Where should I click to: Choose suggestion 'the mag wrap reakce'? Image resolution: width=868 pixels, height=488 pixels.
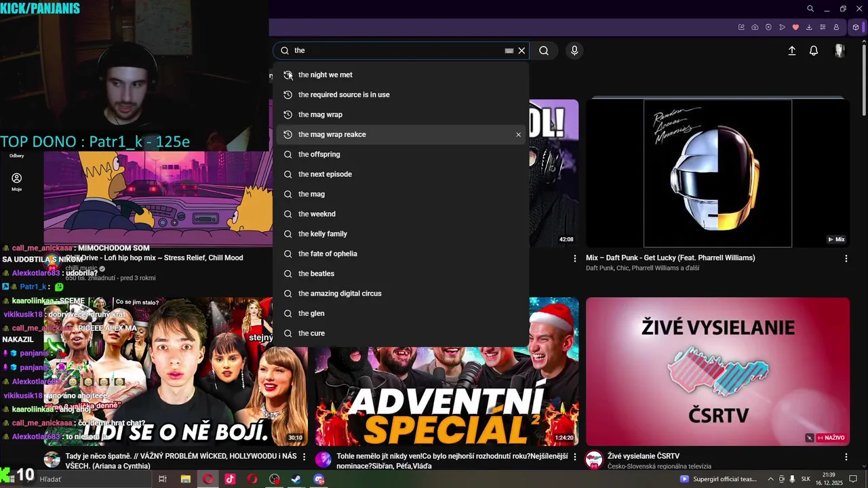(x=401, y=134)
